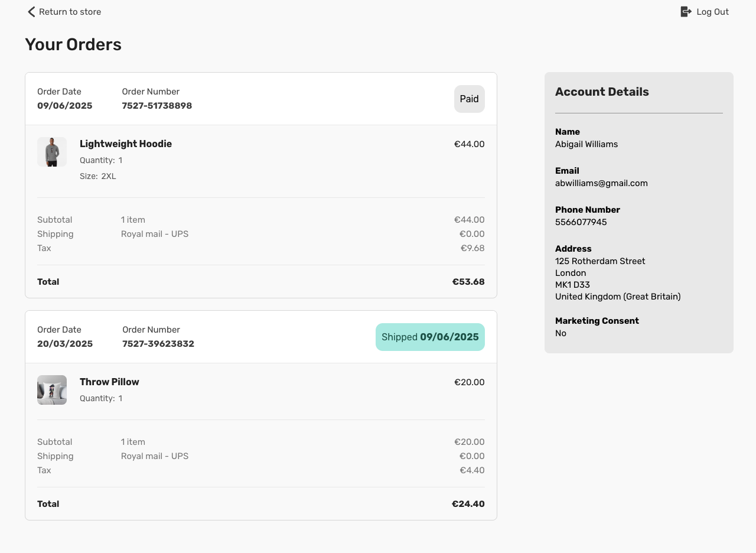This screenshot has height=553, width=756.
Task: Click the total €53.68
Action: click(x=468, y=282)
